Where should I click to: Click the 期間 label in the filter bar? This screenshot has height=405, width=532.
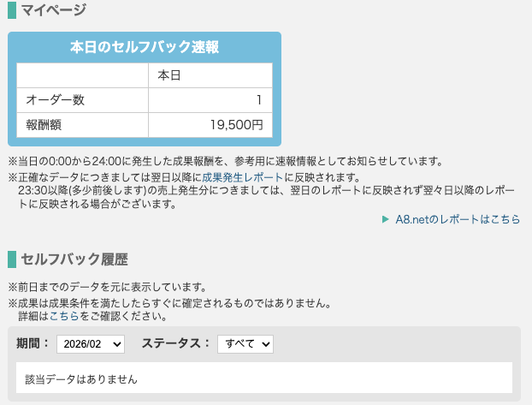(x=33, y=343)
